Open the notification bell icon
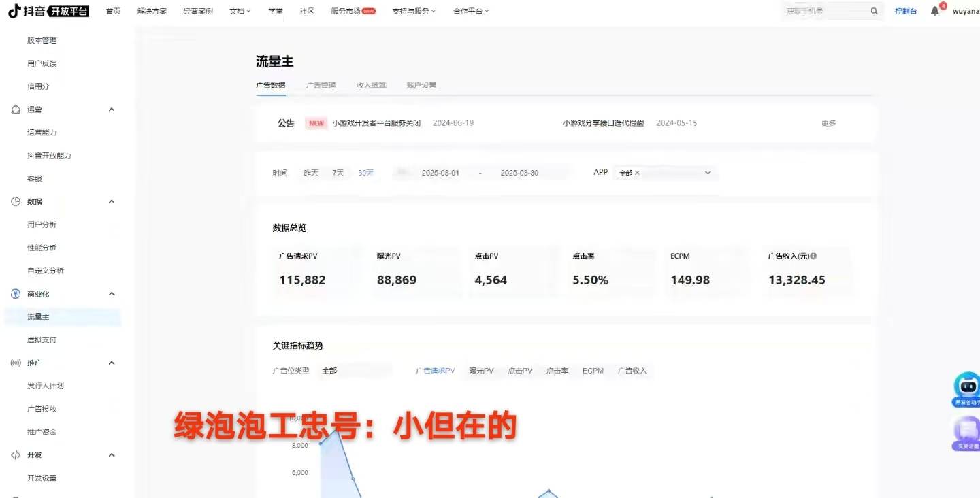980x498 pixels. [x=935, y=11]
